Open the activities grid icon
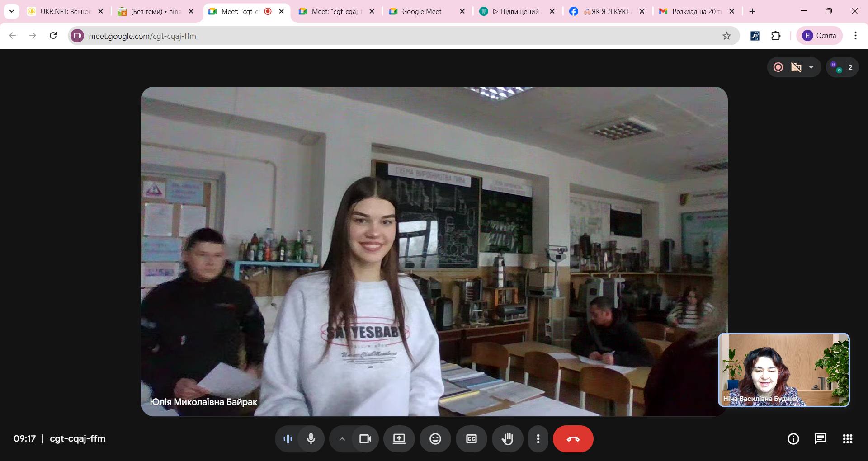 coord(847,439)
